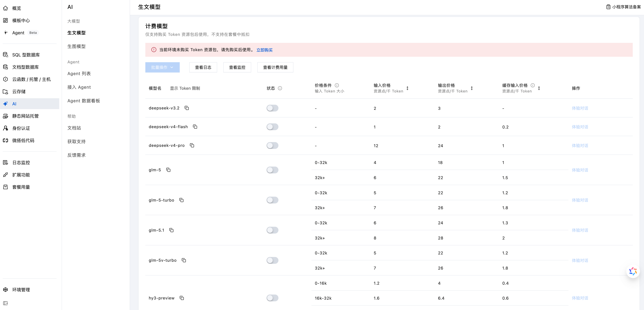Open 接入 Agent
The height and width of the screenshot is (310, 644).
79,87
